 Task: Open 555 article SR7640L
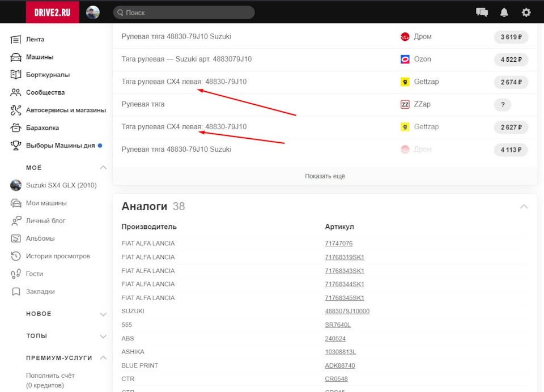tap(338, 325)
